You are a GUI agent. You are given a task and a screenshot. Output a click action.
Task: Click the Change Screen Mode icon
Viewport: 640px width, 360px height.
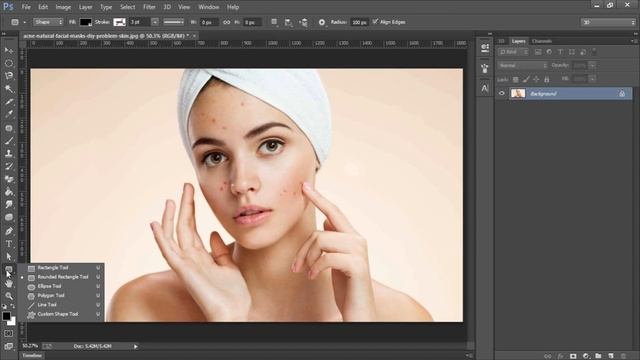click(x=9, y=346)
